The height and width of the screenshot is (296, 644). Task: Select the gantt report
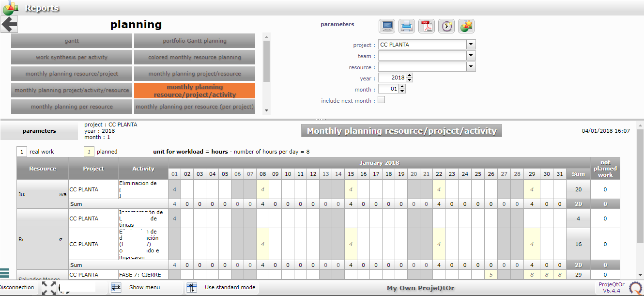[x=72, y=41]
